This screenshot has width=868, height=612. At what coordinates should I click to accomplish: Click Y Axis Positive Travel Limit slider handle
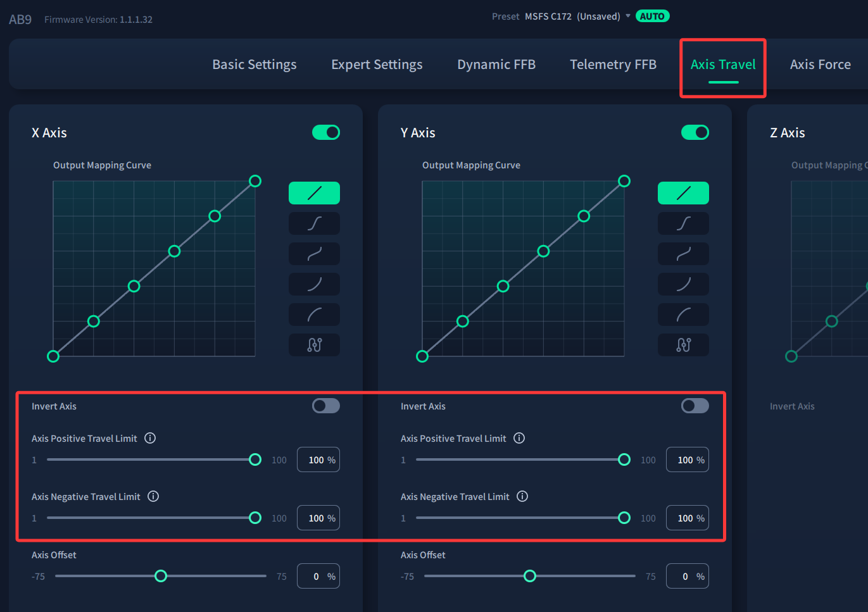click(x=624, y=459)
